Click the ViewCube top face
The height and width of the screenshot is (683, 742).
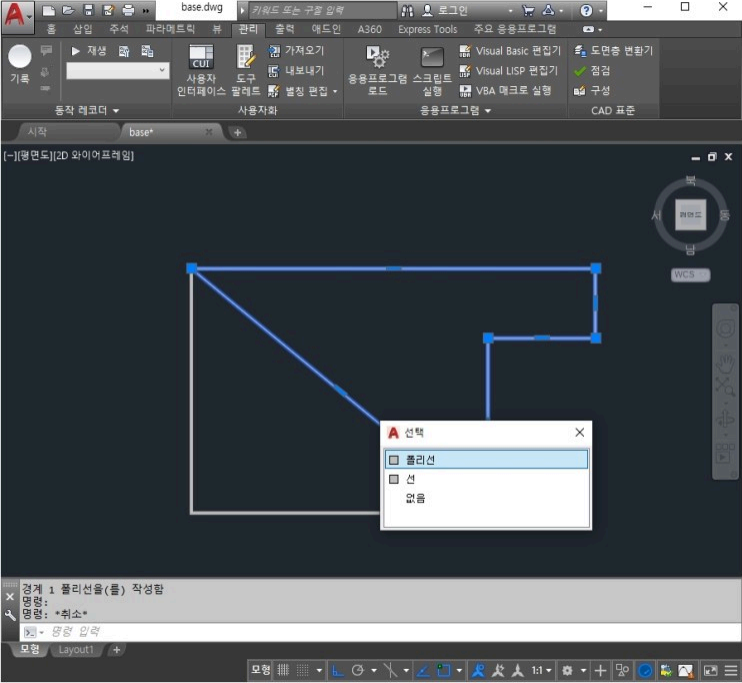point(690,215)
